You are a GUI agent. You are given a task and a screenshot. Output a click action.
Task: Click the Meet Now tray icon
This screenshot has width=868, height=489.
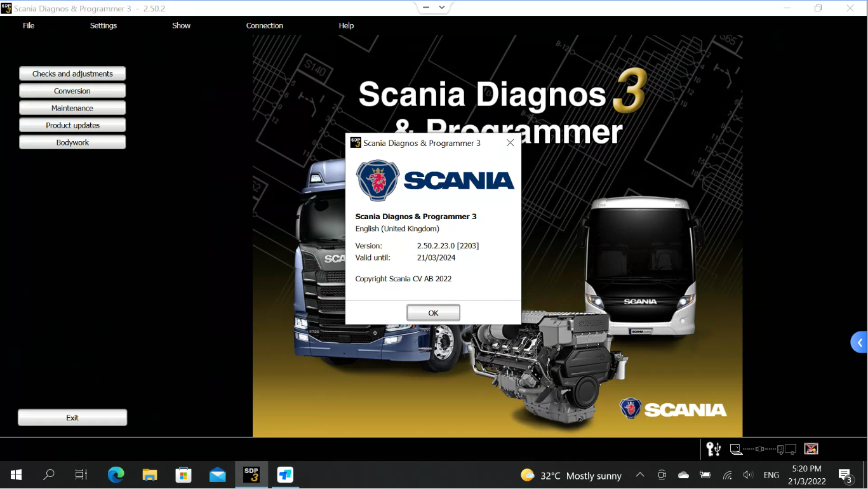point(662,475)
